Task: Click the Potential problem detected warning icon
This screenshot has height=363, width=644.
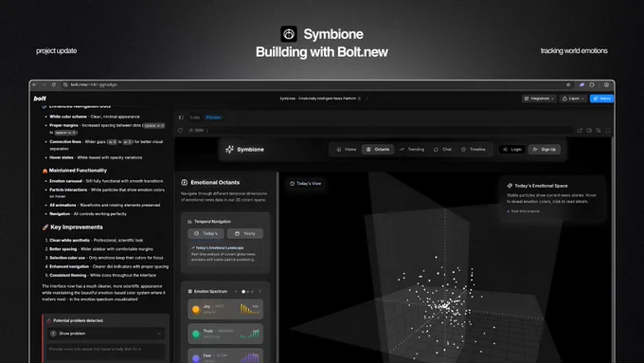Action: coord(49,320)
